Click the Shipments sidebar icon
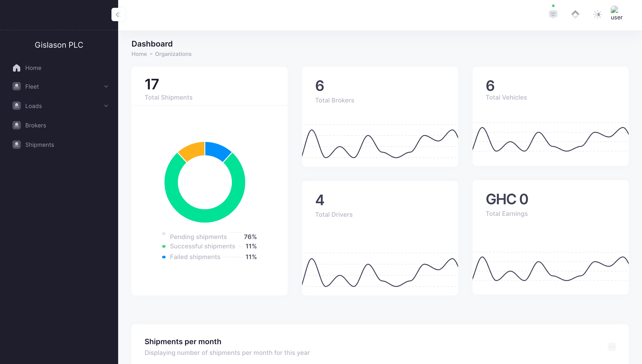The height and width of the screenshot is (364, 642). [16, 145]
